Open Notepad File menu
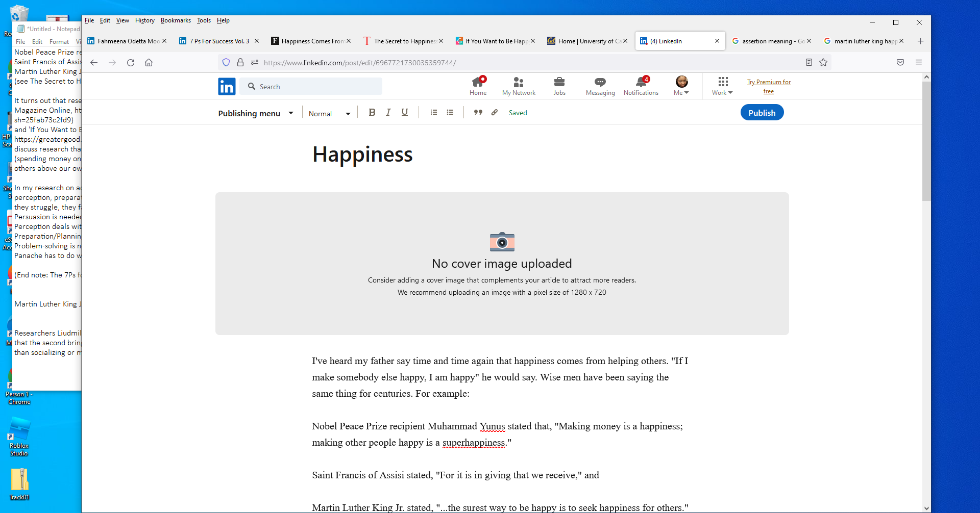This screenshot has width=980, height=513. point(20,42)
